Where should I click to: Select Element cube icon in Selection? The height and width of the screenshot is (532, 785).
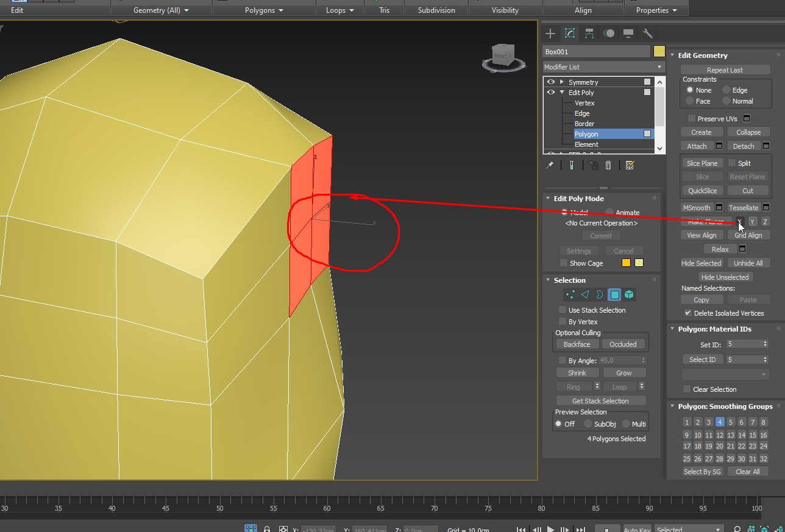pyautogui.click(x=629, y=295)
